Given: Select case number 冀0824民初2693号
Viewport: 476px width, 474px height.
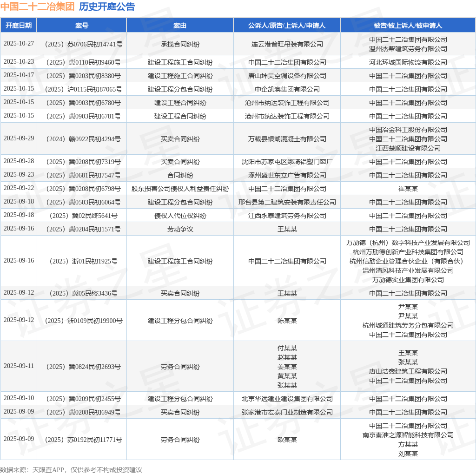Looking at the screenshot, I should tap(84, 367).
